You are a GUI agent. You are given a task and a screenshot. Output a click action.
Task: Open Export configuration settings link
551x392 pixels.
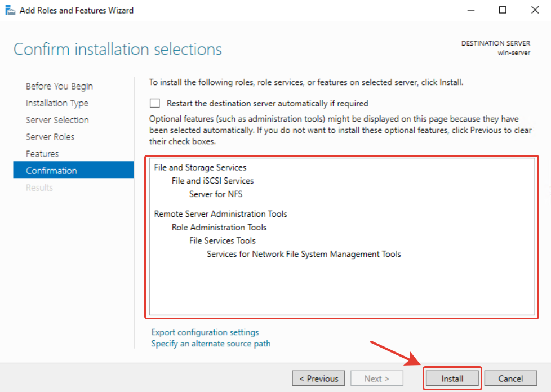coord(205,332)
